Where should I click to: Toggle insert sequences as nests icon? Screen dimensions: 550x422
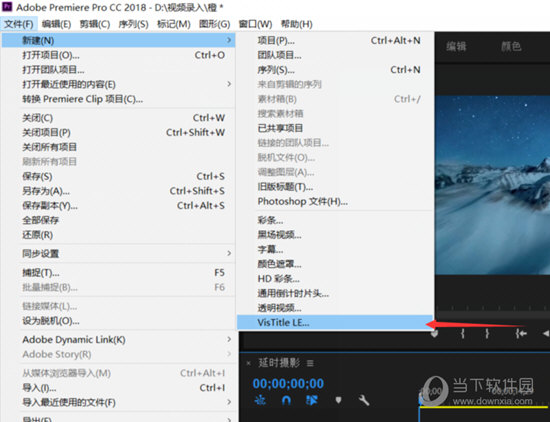point(260,400)
